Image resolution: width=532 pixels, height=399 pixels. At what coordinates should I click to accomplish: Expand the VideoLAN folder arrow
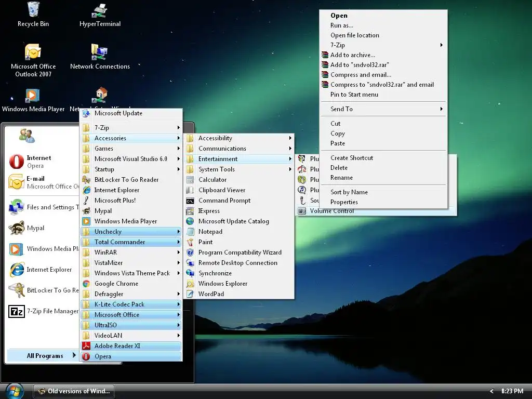179,336
